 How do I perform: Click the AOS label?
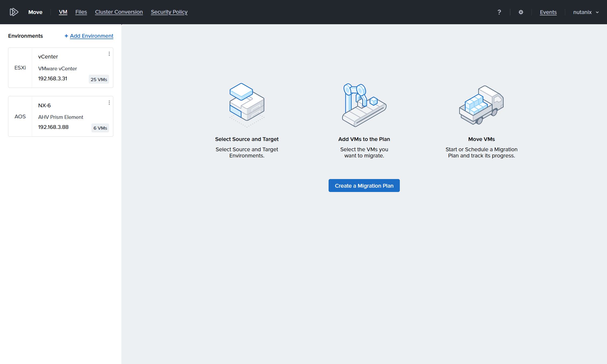(x=20, y=116)
